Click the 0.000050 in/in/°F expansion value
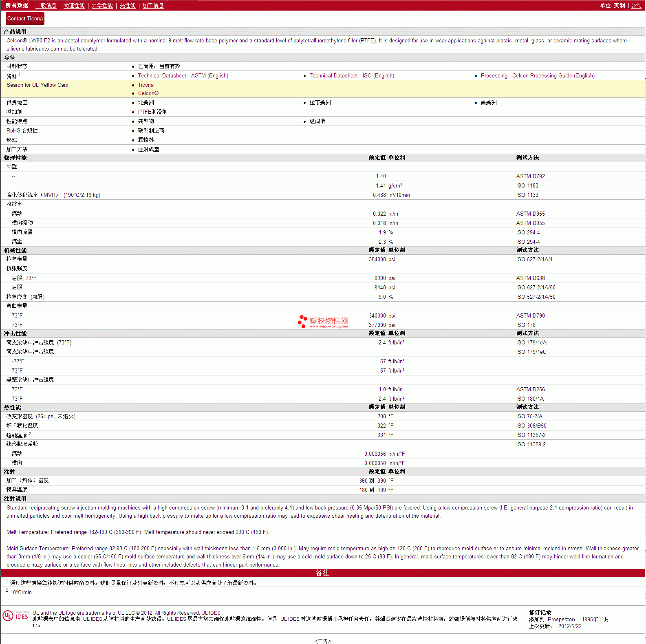This screenshot has width=646, height=644. pyautogui.click(x=384, y=463)
